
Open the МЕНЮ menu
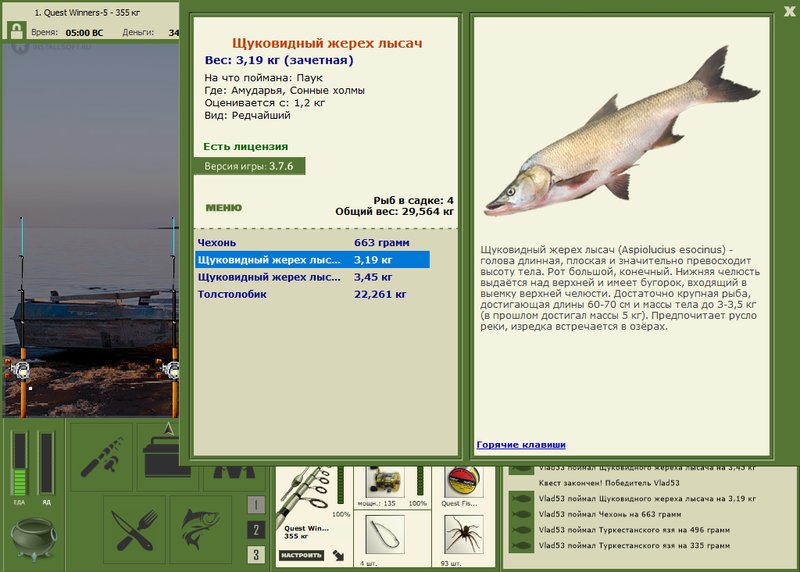(223, 208)
